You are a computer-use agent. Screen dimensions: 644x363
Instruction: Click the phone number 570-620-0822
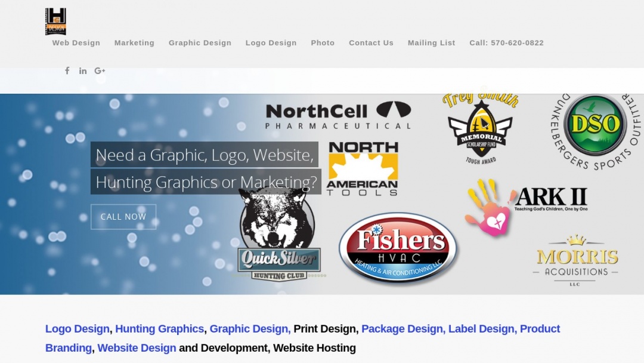coord(507,42)
